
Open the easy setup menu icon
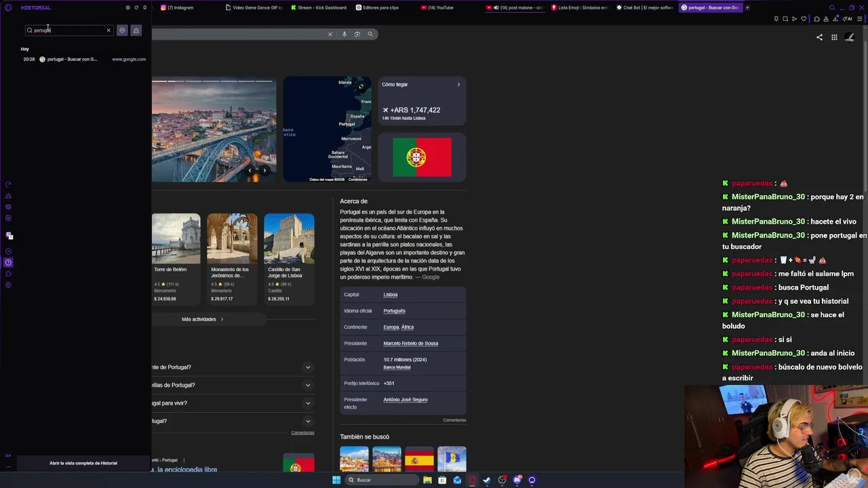click(859, 19)
